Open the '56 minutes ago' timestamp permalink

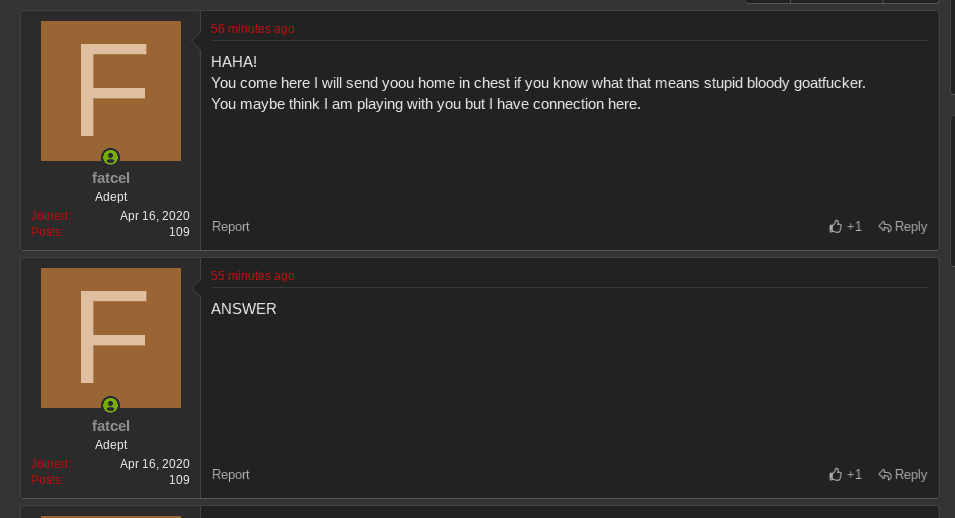tap(252, 29)
